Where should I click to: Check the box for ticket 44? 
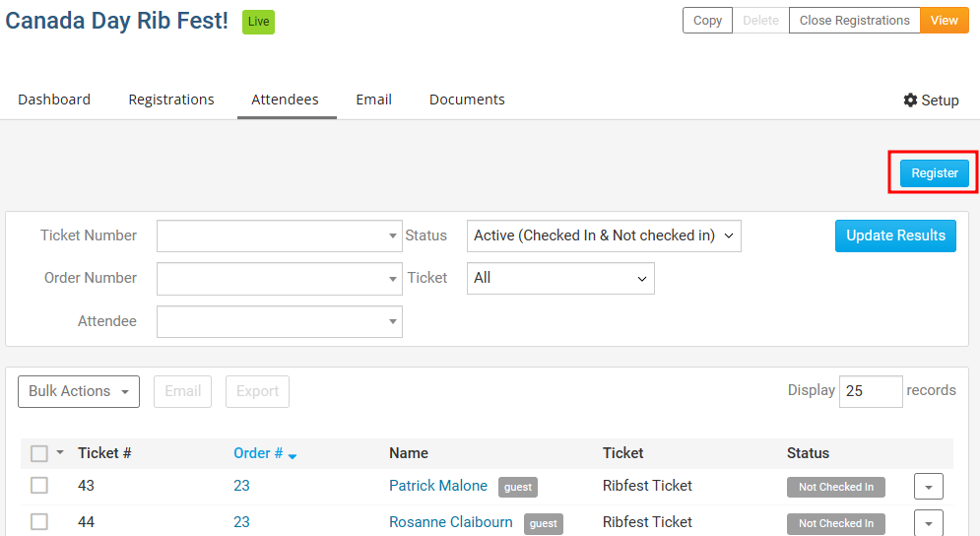click(x=39, y=522)
